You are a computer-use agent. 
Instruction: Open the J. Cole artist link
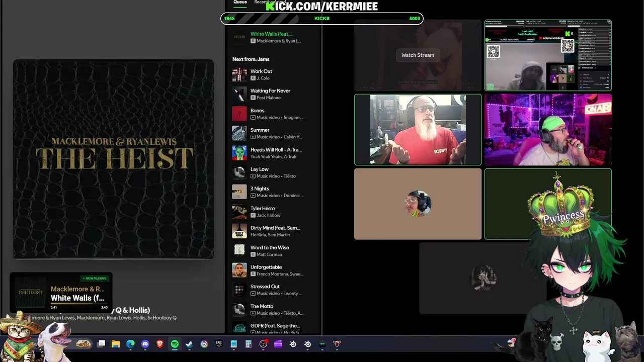263,78
